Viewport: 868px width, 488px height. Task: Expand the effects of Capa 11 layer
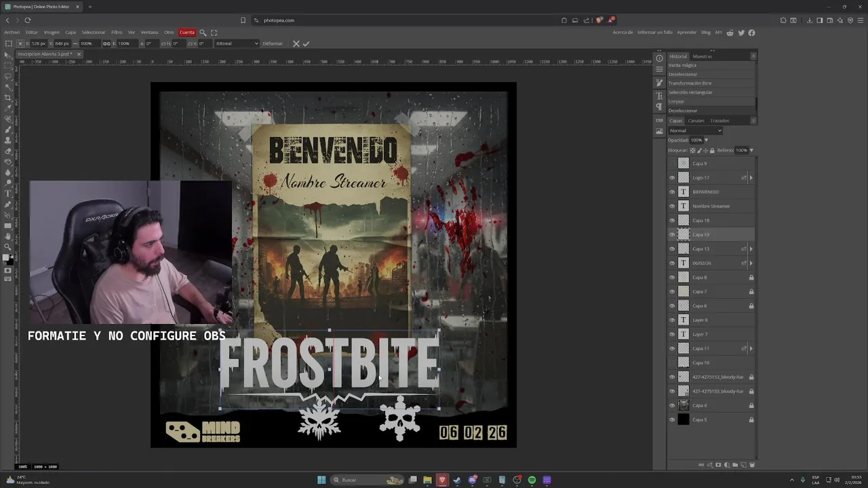coord(751,348)
